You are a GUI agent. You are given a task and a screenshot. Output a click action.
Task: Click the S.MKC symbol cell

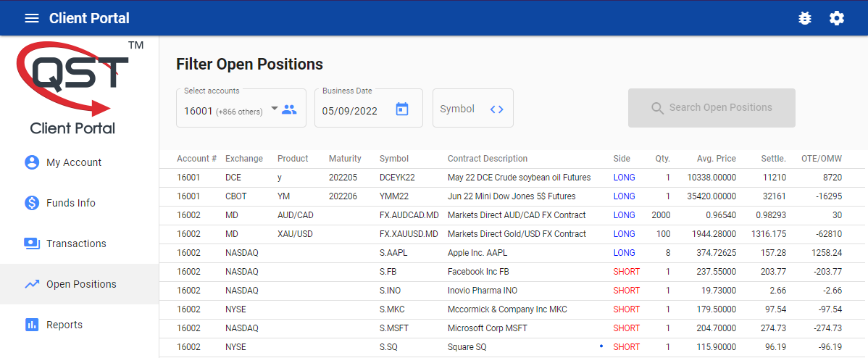tap(393, 309)
